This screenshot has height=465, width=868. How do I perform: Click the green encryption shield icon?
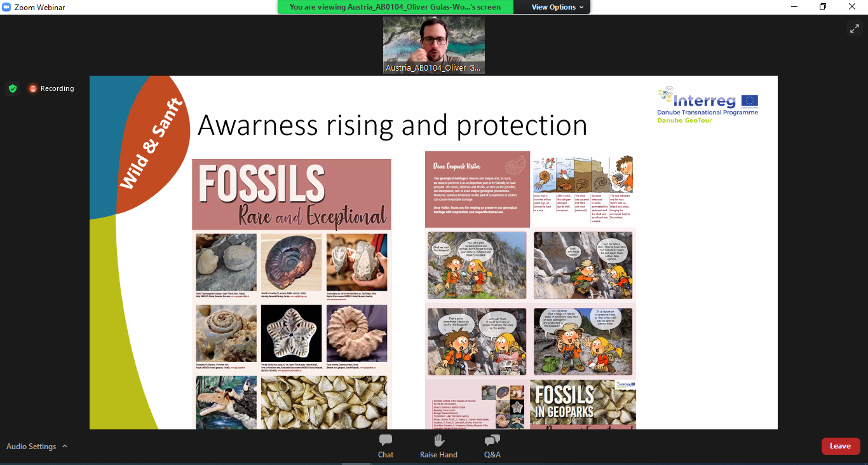(x=13, y=88)
